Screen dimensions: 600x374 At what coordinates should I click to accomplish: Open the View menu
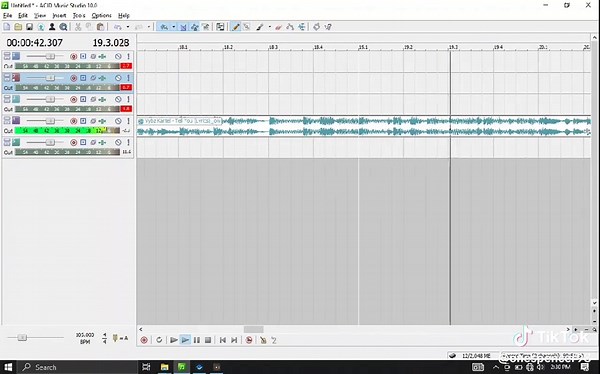pyautogui.click(x=40, y=15)
